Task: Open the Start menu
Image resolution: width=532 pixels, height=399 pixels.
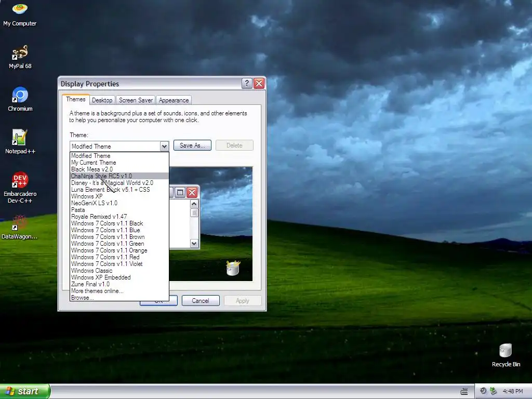Action: coord(25,391)
